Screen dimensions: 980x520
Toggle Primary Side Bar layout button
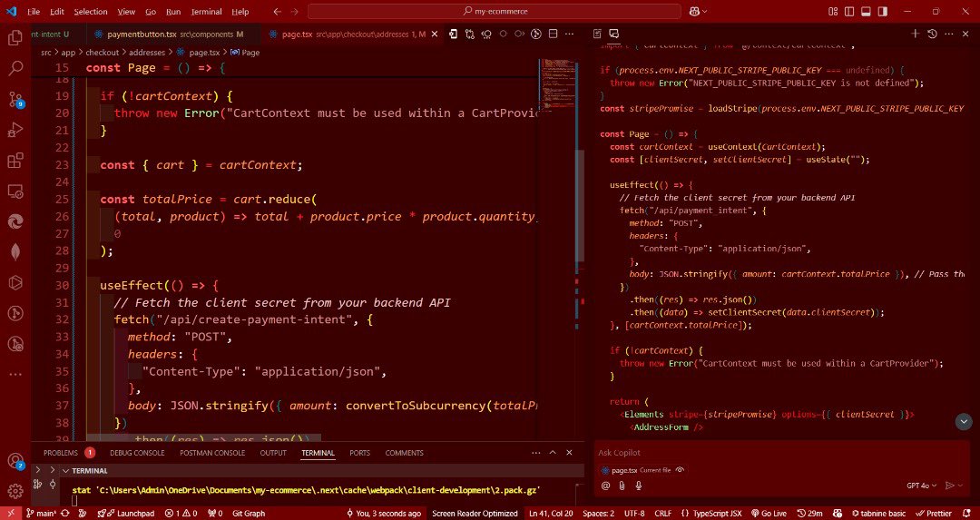(849, 11)
